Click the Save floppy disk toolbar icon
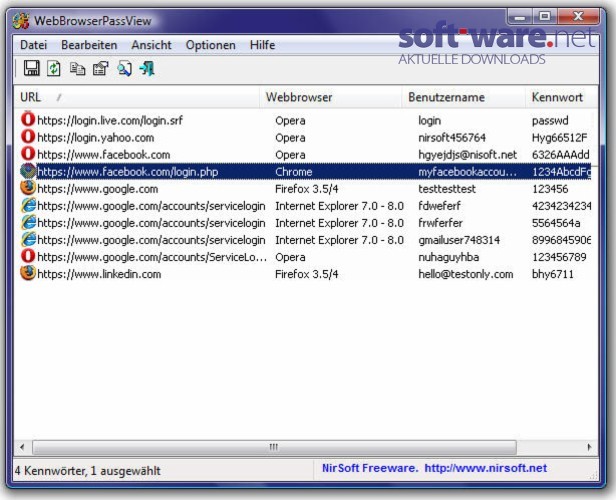The image size is (616, 500). [31, 68]
